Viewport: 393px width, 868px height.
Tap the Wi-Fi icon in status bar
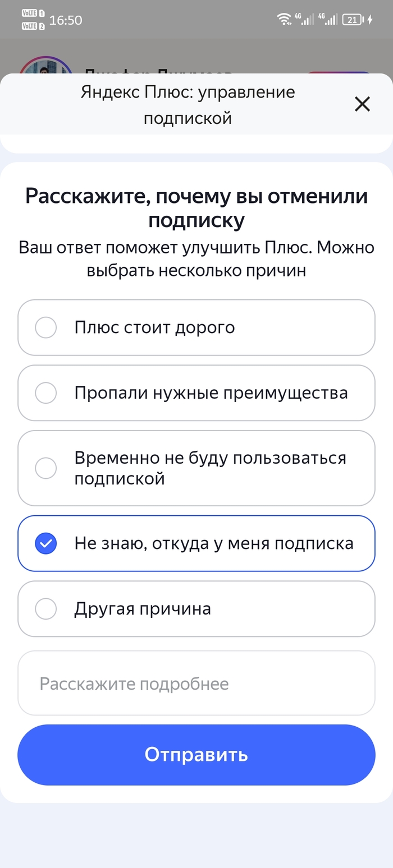(x=285, y=20)
